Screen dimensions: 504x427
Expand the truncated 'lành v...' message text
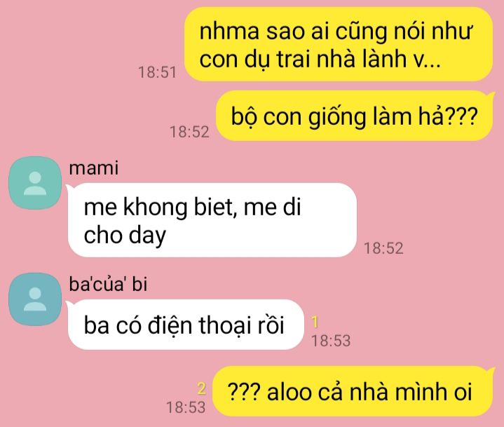pyautogui.click(x=401, y=59)
